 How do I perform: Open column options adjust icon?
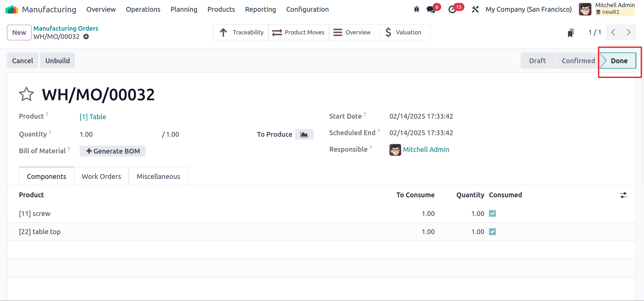(x=623, y=195)
